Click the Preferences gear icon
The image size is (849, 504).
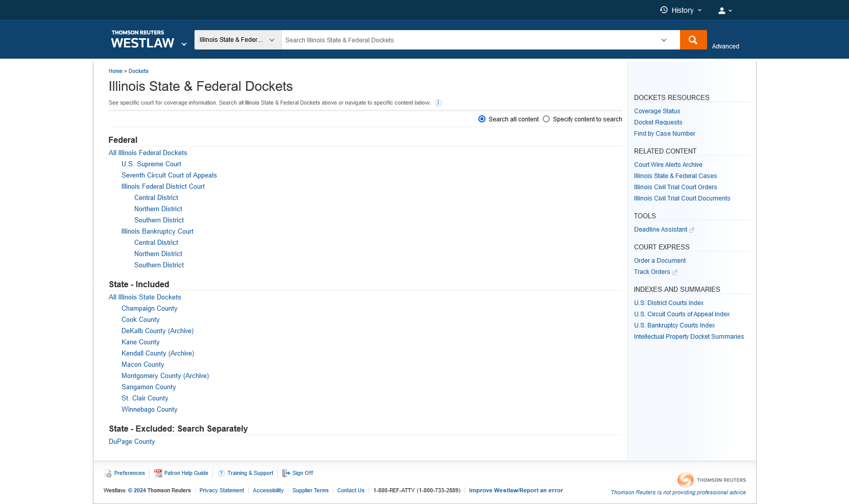tap(108, 473)
